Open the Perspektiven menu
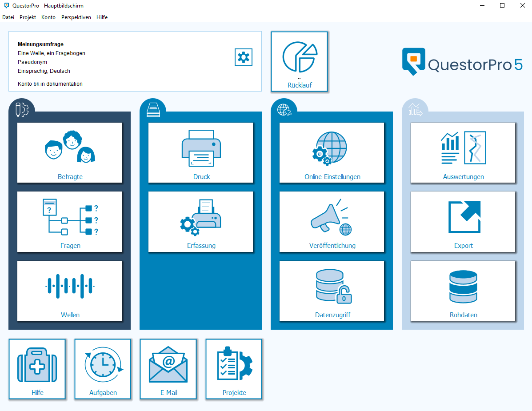The height and width of the screenshot is (411, 532). point(76,17)
